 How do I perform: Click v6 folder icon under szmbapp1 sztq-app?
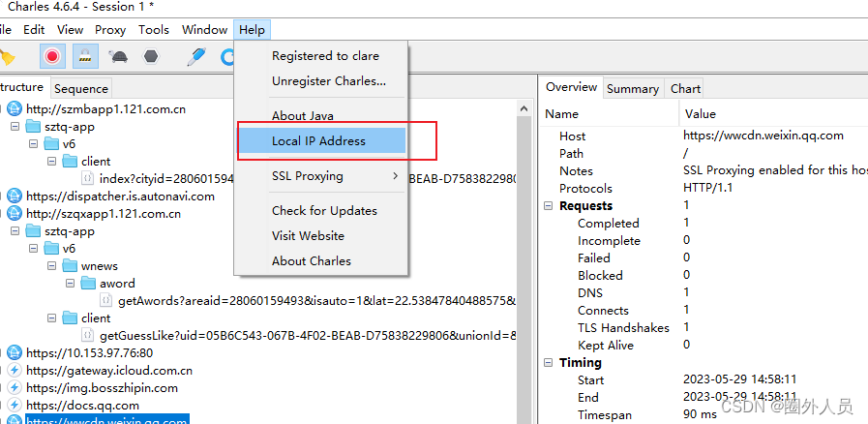[51, 144]
